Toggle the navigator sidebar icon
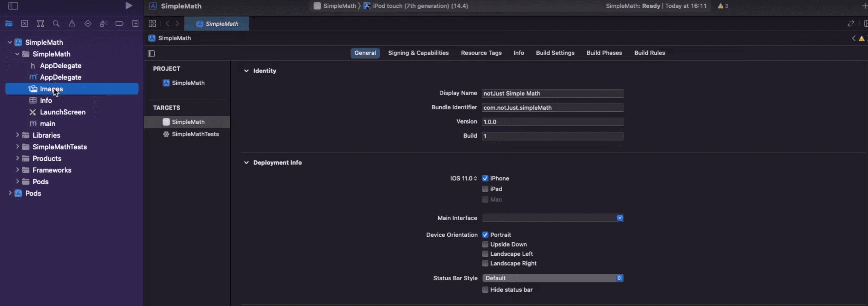This screenshot has height=306, width=868. click(x=13, y=6)
